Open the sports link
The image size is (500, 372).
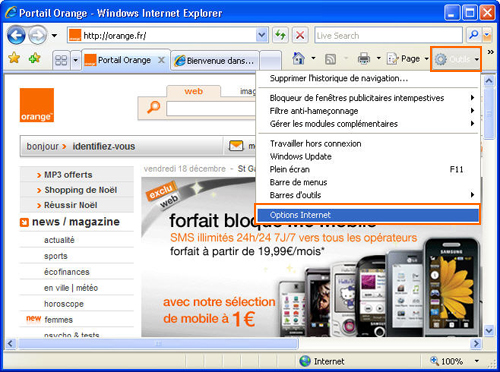tap(56, 256)
